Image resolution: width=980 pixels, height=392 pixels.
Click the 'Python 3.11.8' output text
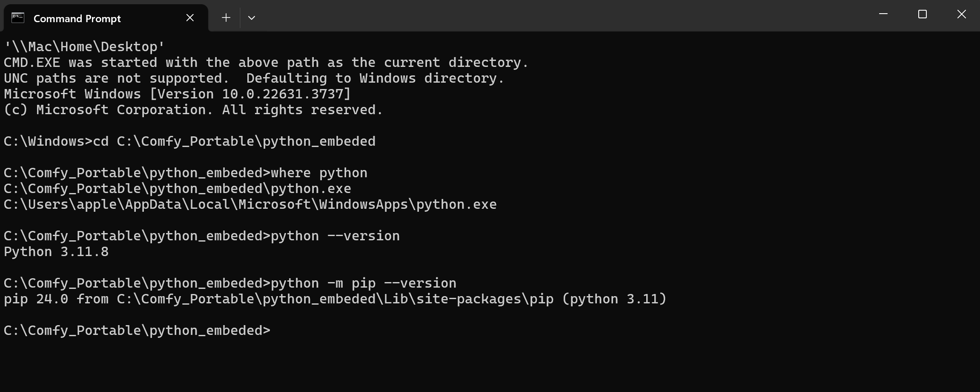tap(56, 252)
